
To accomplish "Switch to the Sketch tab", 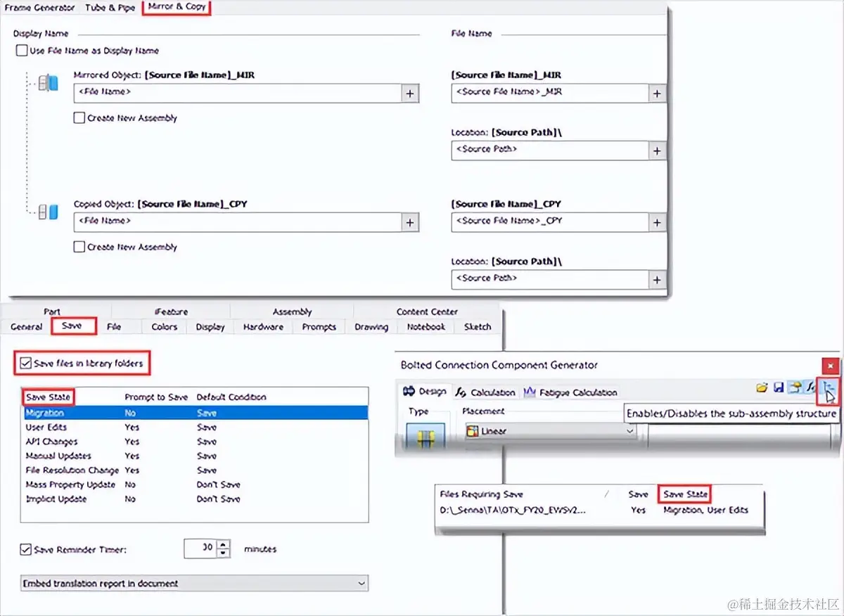I will tap(478, 327).
